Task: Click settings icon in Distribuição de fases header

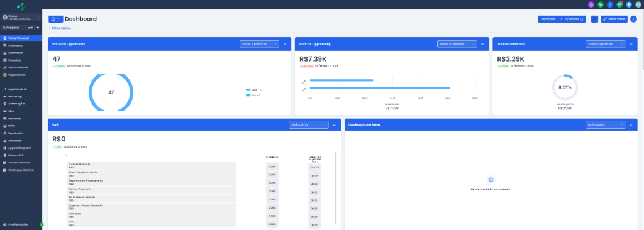Action: pos(631,124)
